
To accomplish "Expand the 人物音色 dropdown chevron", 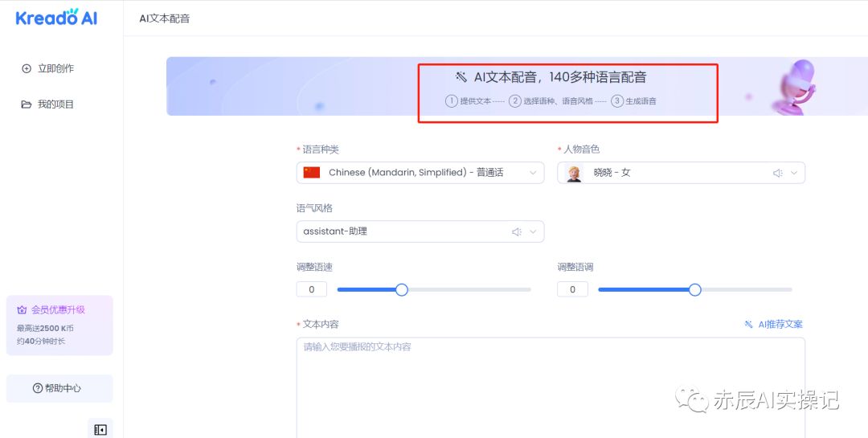I will pos(794,173).
